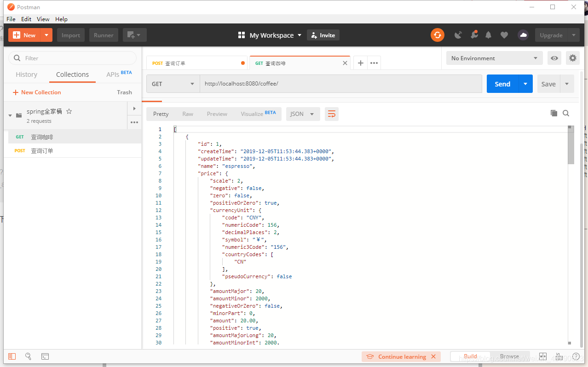Collapse the spring全家桶 collection
This screenshot has width=588, height=367.
click(10, 115)
